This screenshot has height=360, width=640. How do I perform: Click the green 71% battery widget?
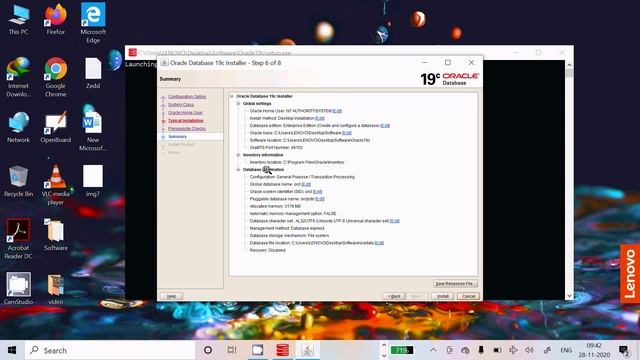(402, 350)
